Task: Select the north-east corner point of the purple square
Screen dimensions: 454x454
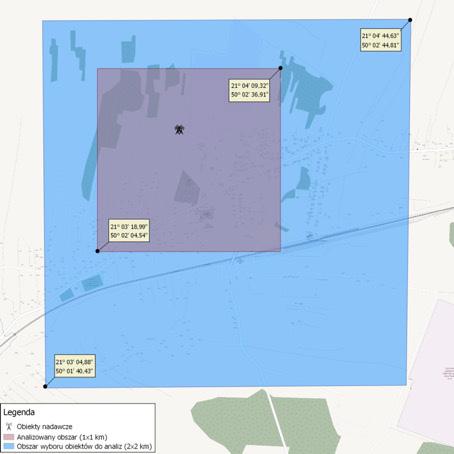Action: pyautogui.click(x=280, y=68)
